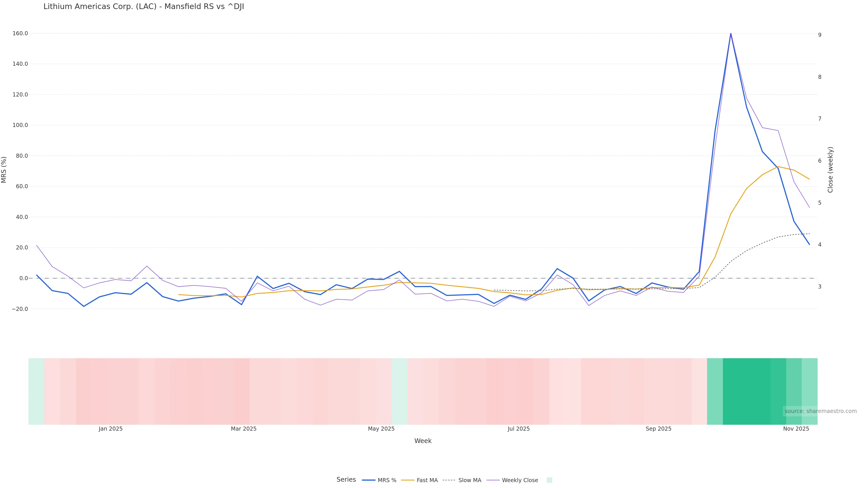Click the purple Weekly Close legend line icon
The image size is (868, 488).
[493, 480]
